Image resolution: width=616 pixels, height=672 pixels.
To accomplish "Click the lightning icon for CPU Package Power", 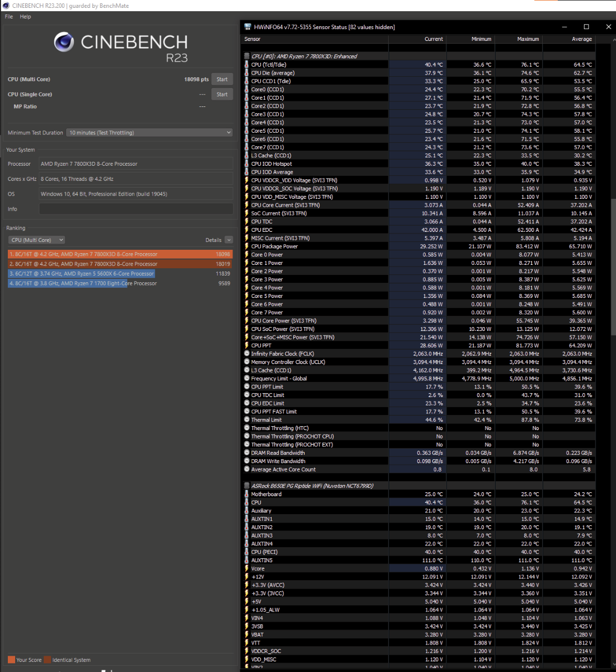I will tap(246, 246).
